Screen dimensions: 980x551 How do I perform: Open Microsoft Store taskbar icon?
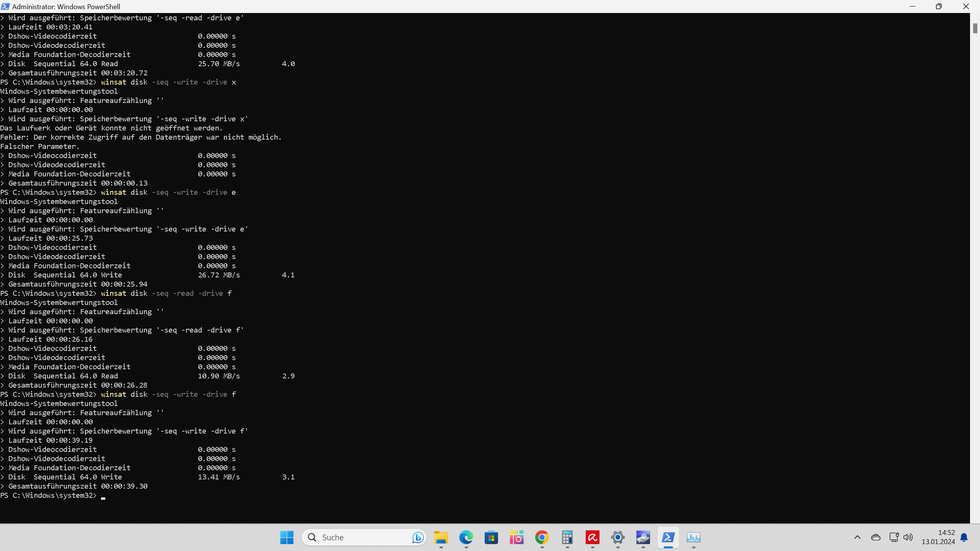pyautogui.click(x=491, y=537)
